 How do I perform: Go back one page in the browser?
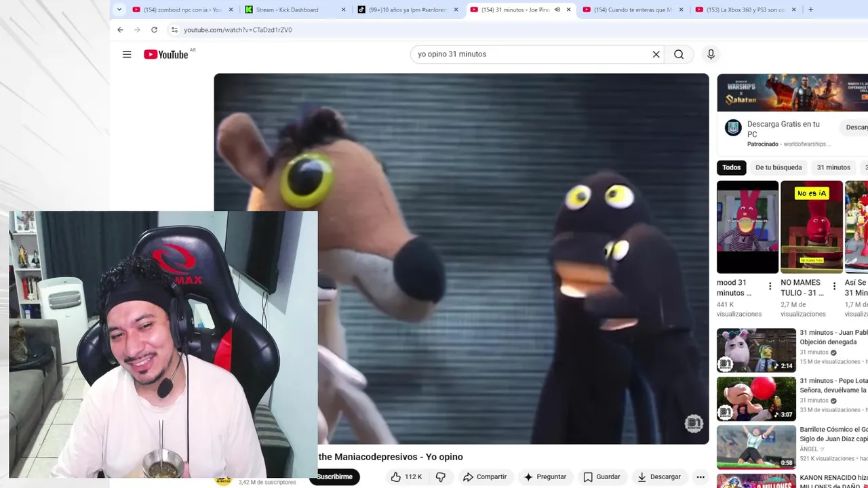click(x=120, y=30)
